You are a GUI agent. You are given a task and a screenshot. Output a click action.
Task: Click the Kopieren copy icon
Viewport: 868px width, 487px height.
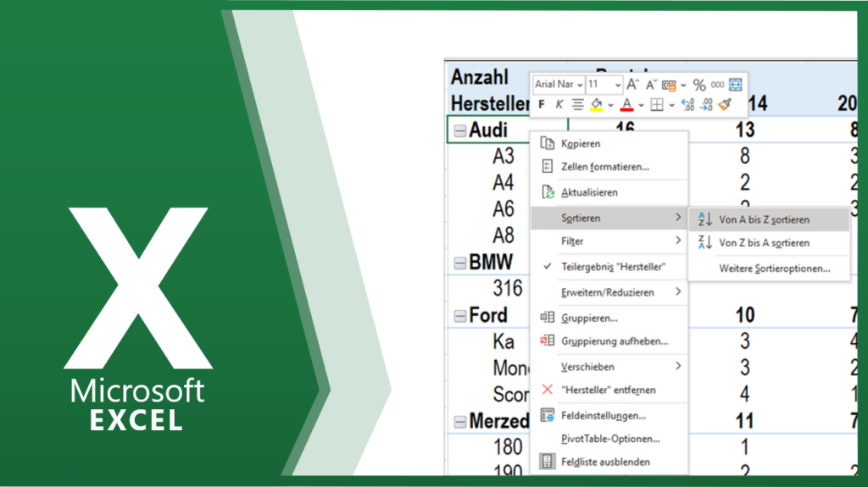coord(547,143)
